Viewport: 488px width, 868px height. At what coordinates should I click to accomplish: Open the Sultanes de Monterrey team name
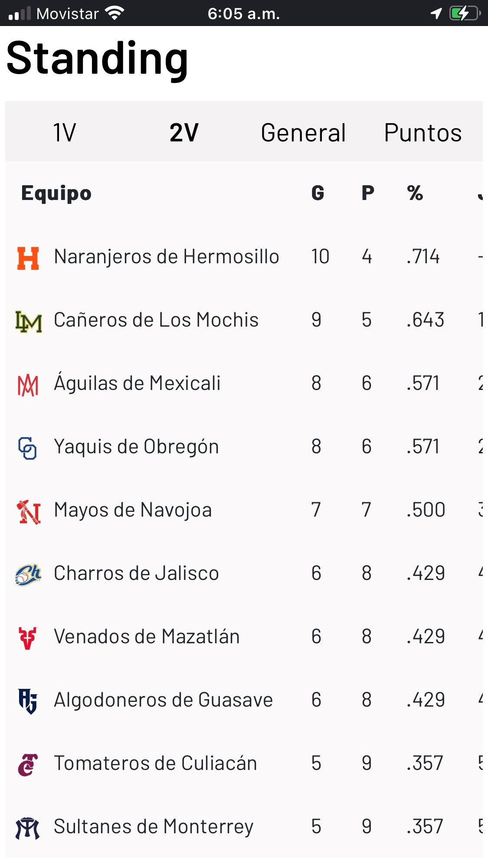click(154, 826)
